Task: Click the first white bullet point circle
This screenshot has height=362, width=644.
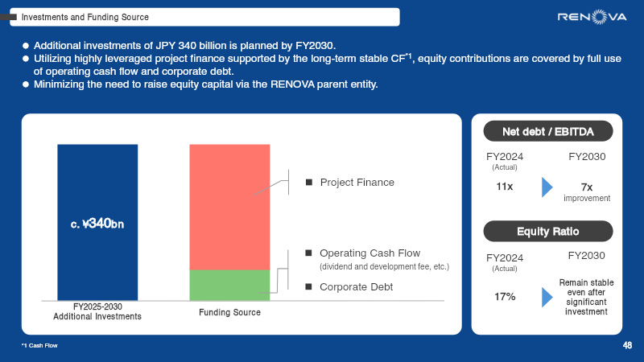Action: tap(26, 46)
